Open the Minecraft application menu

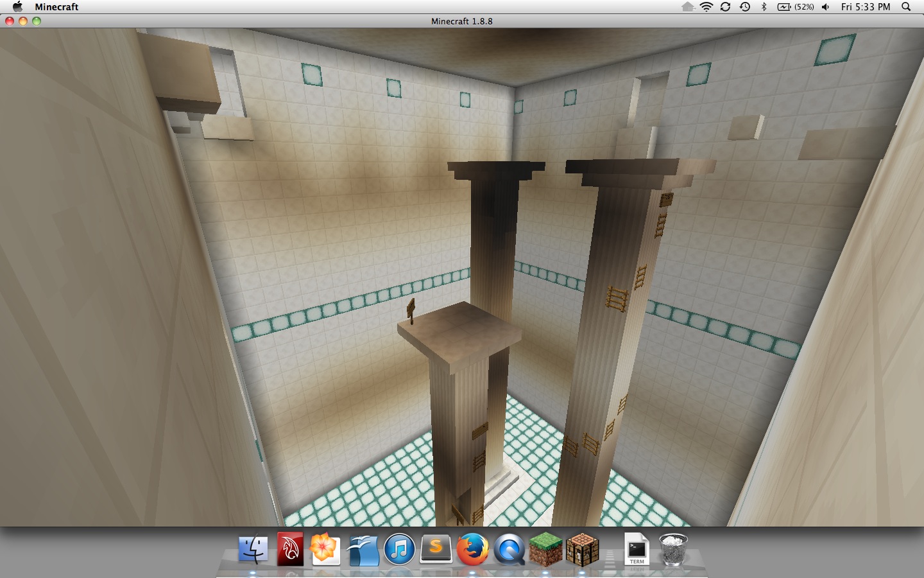point(56,6)
